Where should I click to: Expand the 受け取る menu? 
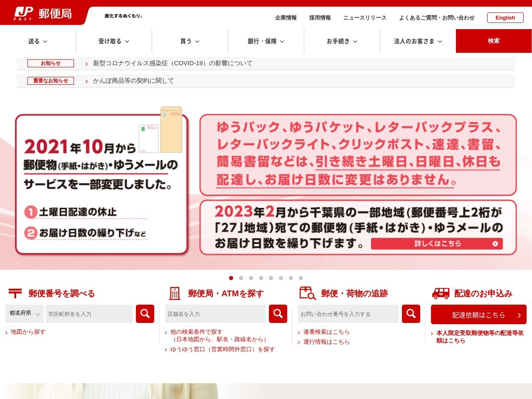pyautogui.click(x=114, y=41)
